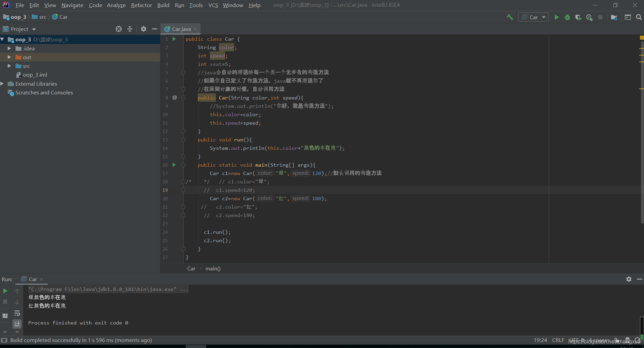Start debugging with the bug icon

pos(567,17)
